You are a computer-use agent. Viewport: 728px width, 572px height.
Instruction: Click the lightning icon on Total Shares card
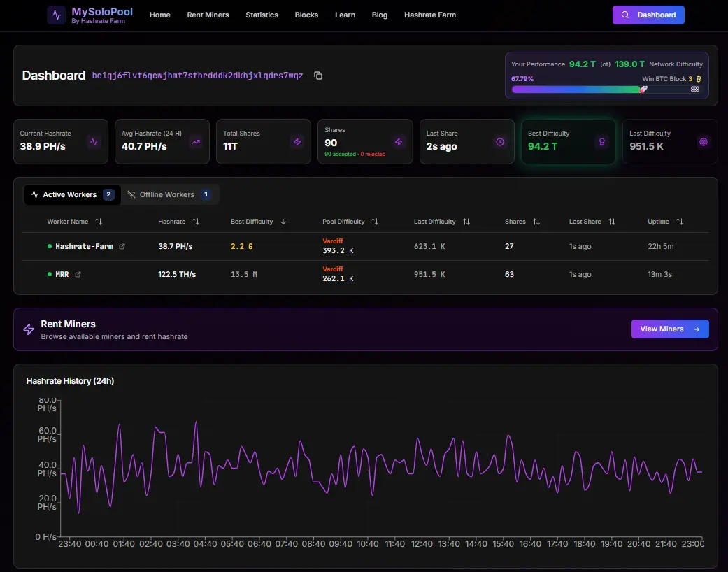297,141
